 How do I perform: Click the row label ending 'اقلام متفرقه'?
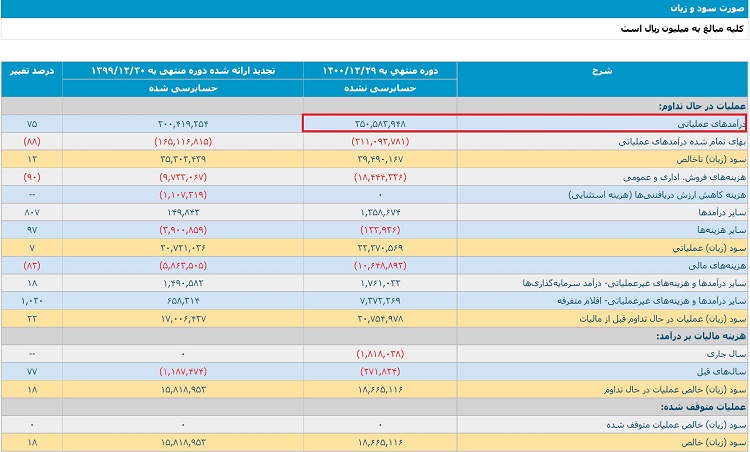click(651, 301)
